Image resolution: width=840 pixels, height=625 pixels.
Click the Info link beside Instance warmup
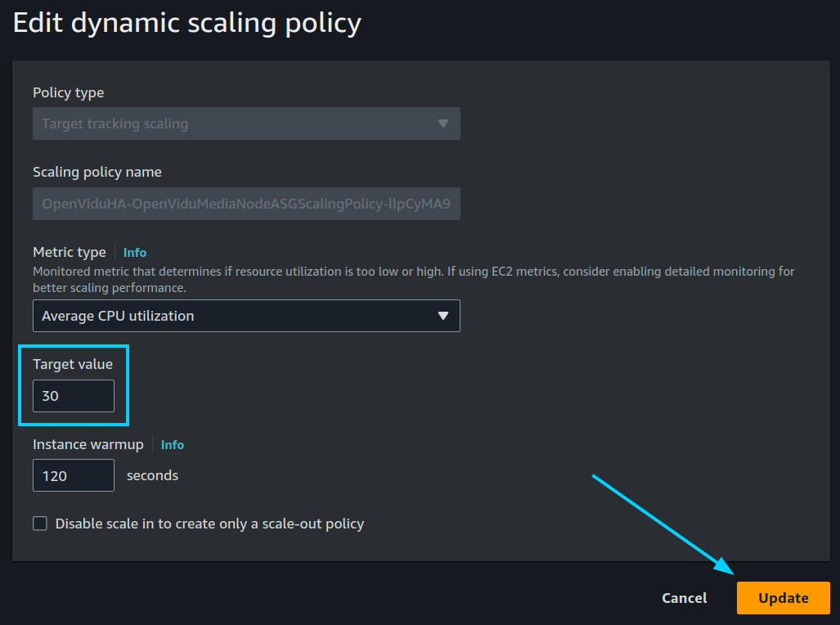tap(172, 444)
